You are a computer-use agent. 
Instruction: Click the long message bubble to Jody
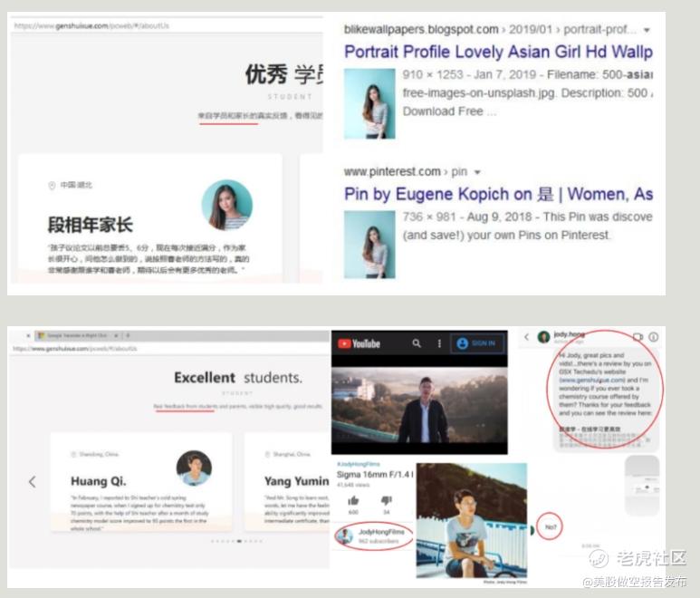coord(606,399)
